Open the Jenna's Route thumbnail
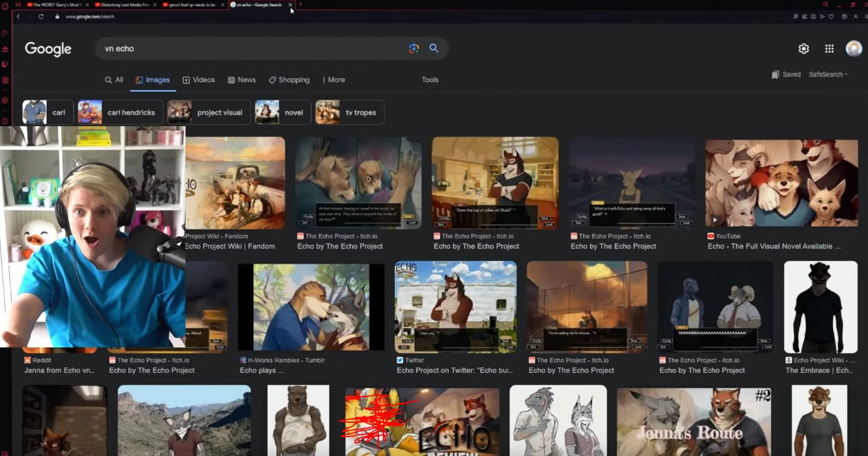Image resolution: width=868 pixels, height=456 pixels. point(694,421)
